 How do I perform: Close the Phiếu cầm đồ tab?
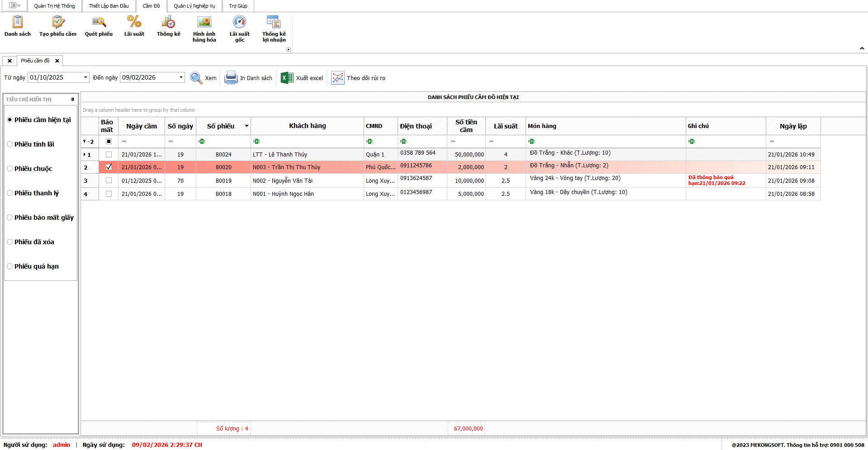click(x=57, y=61)
